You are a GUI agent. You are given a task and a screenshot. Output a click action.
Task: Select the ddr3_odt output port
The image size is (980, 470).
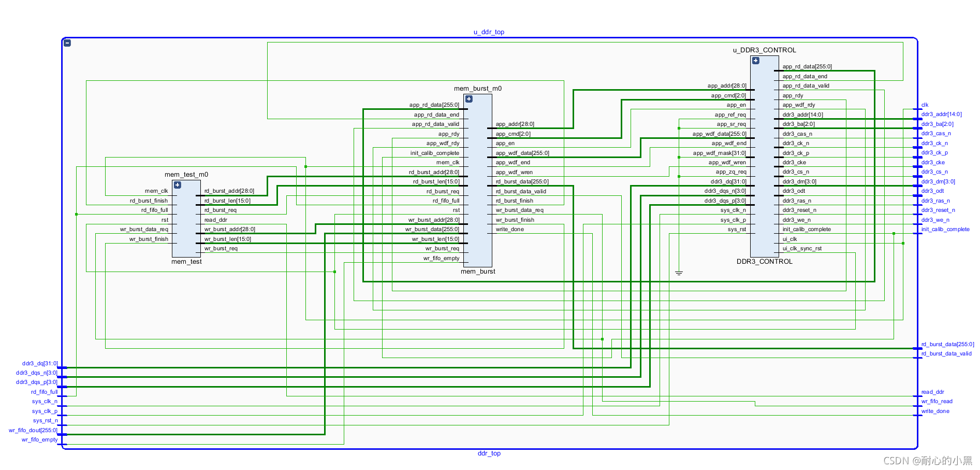(x=932, y=191)
